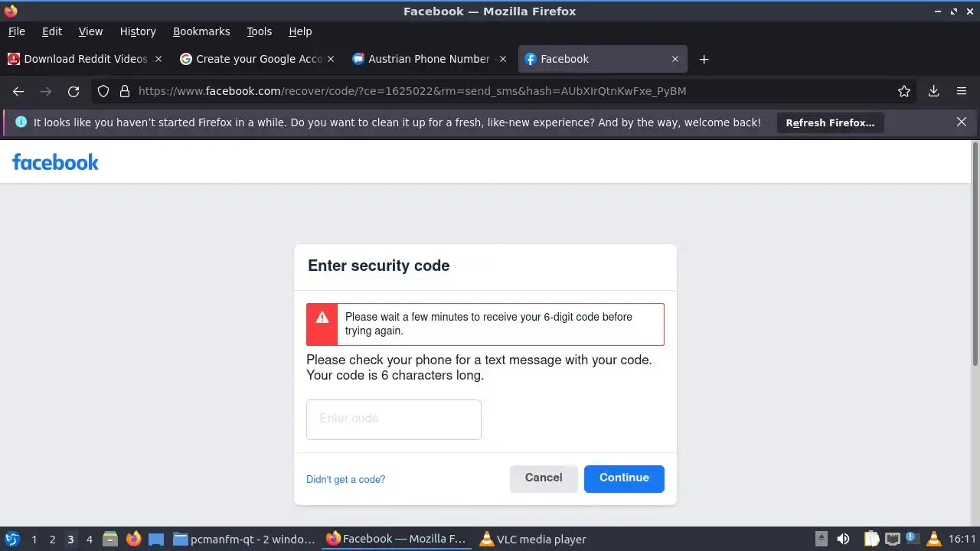Focus the Enter code input field
Image resolution: width=980 pixels, height=551 pixels.
(x=394, y=419)
